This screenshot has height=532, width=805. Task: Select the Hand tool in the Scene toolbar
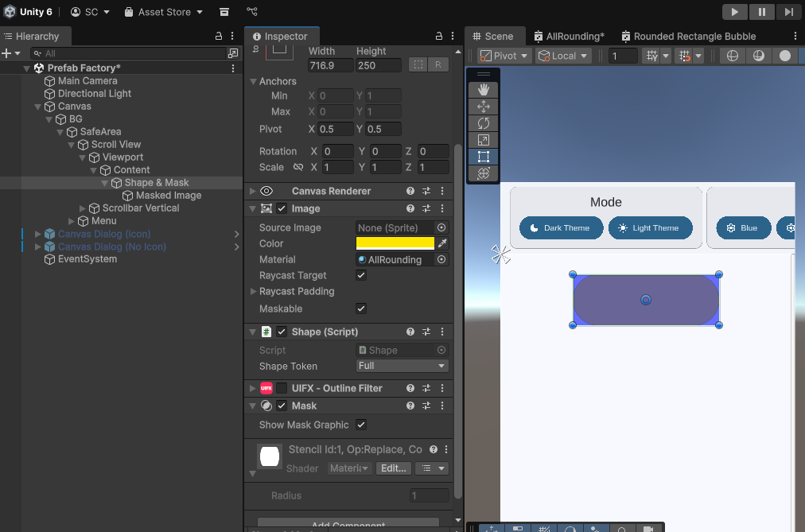coord(483,89)
